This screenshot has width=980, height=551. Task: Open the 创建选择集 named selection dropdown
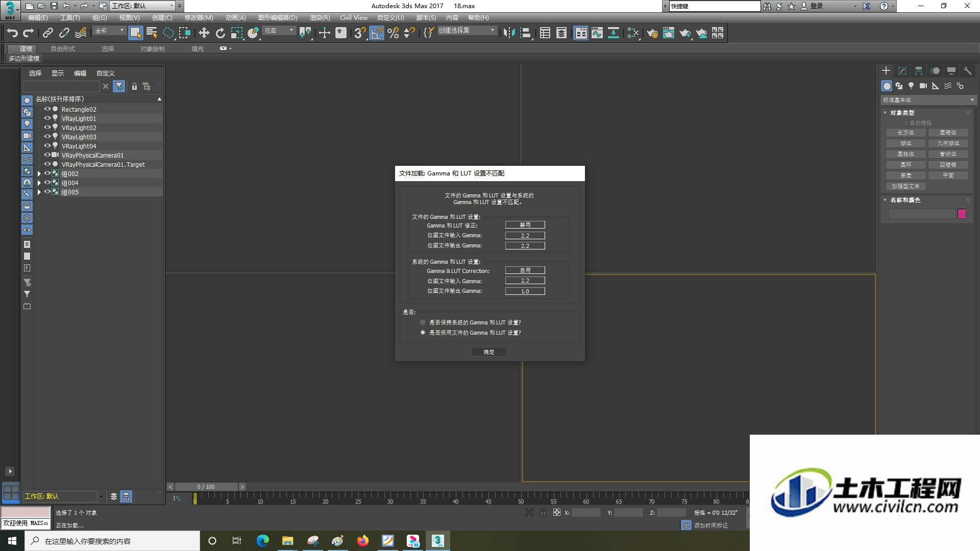(x=467, y=31)
